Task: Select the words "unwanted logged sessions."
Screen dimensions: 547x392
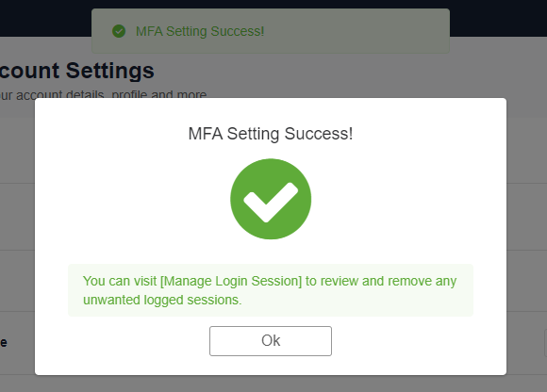Action: click(x=162, y=300)
